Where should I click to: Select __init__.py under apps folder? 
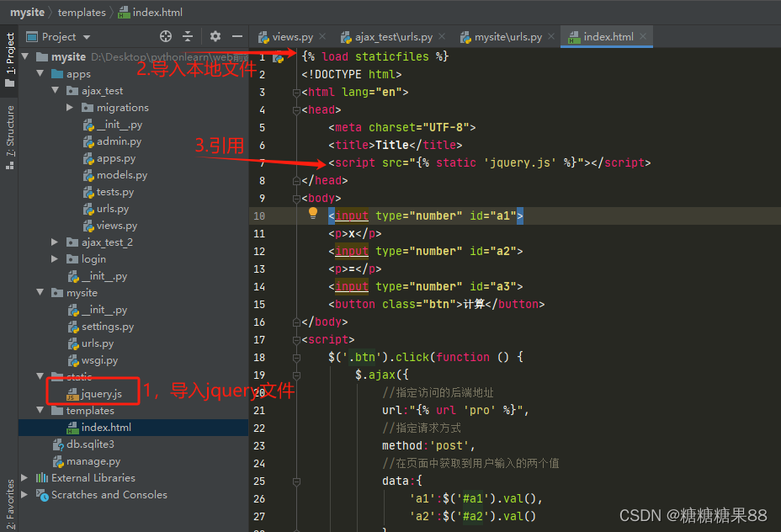pyautogui.click(x=98, y=276)
